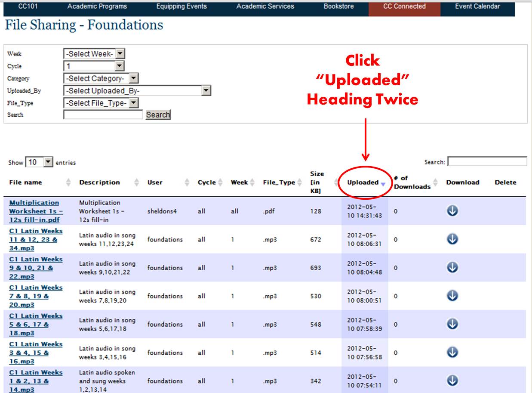Download C1 Latin Weeks 1 & 2 mp3
The height and width of the screenshot is (393, 532).
(x=452, y=381)
